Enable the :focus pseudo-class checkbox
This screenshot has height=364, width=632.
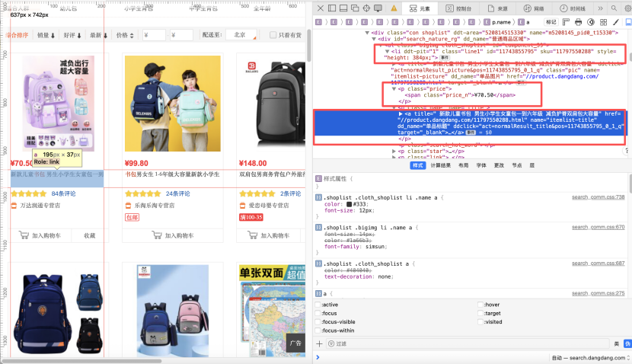pyautogui.click(x=318, y=313)
